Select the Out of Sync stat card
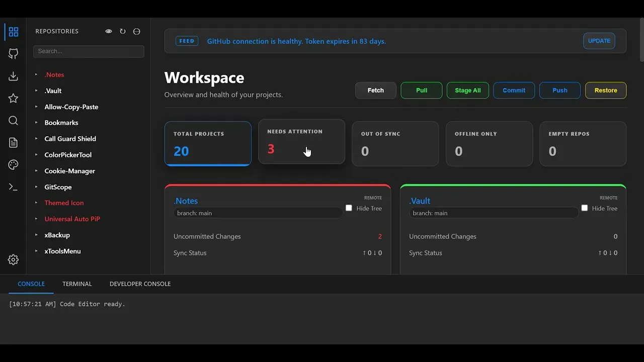644x362 pixels. pyautogui.click(x=395, y=143)
